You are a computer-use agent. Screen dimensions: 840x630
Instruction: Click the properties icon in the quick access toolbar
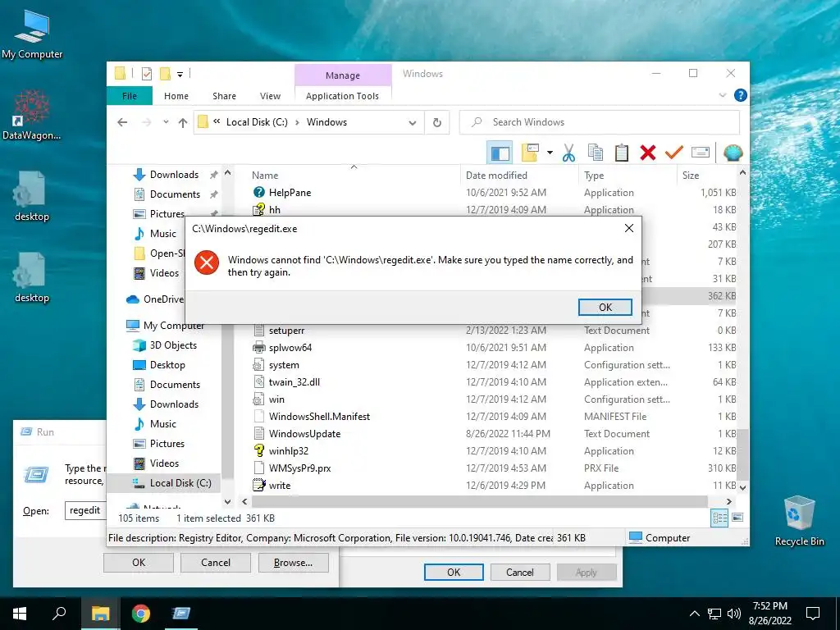click(146, 74)
